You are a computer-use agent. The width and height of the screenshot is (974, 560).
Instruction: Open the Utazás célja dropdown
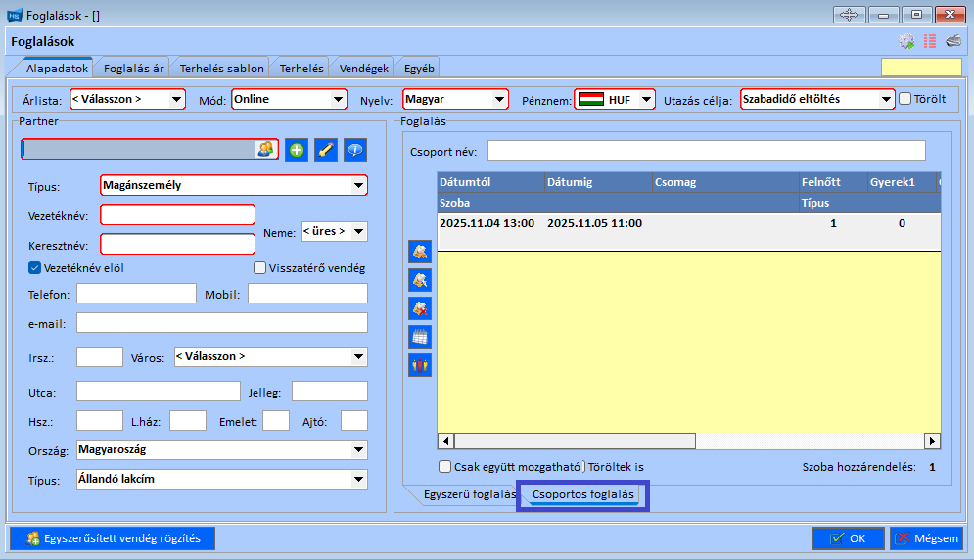(885, 99)
